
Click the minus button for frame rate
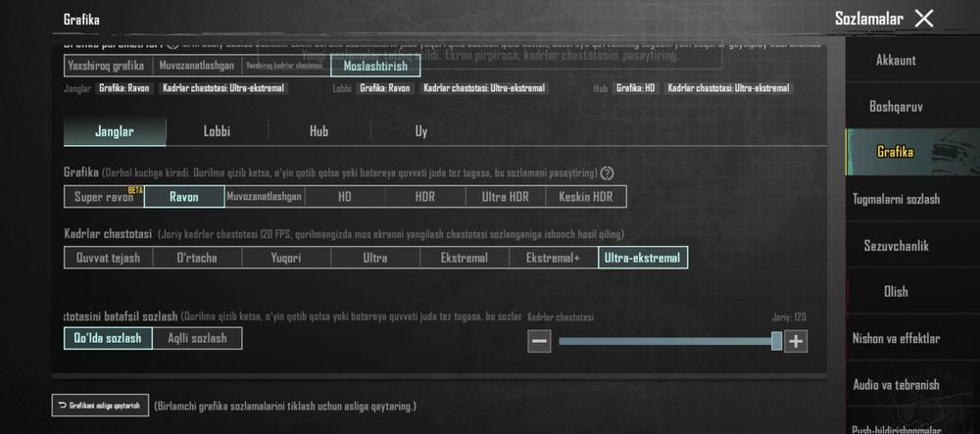(x=539, y=342)
